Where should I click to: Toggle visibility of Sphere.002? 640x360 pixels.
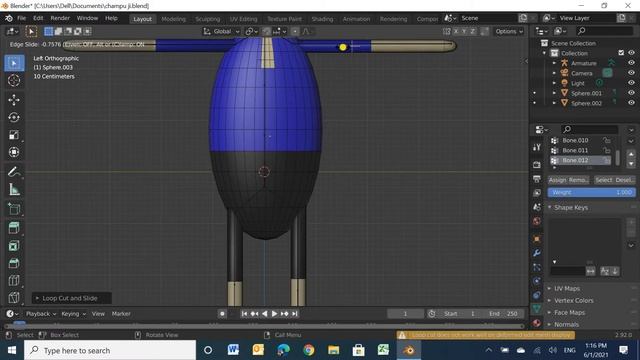[631, 103]
